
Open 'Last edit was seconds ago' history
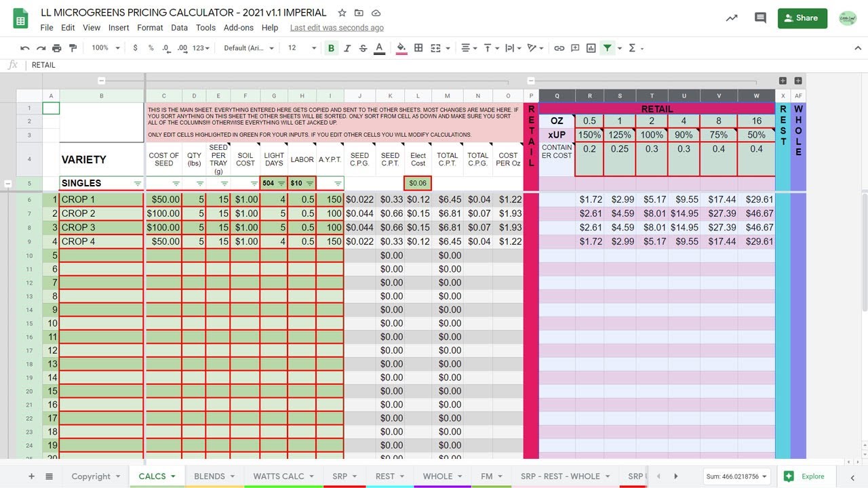click(x=337, y=28)
